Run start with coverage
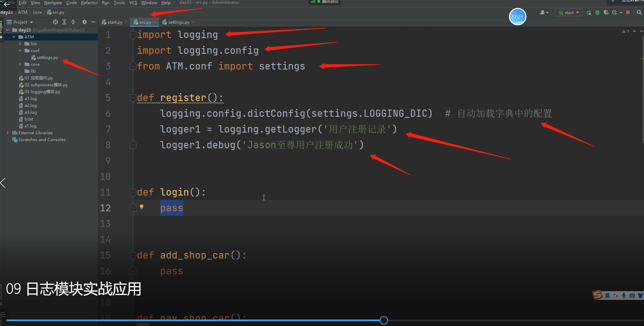The height and width of the screenshot is (326, 644). point(606,13)
